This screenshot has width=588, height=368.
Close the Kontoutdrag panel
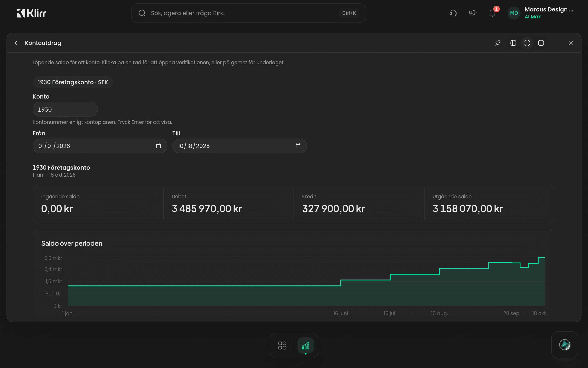[571, 43]
